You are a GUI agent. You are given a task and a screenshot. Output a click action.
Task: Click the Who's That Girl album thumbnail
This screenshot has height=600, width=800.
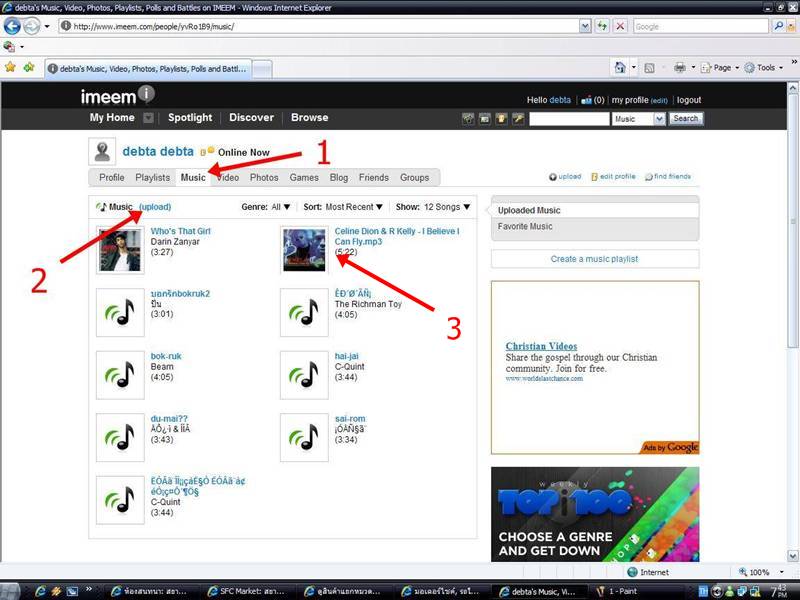(x=120, y=250)
